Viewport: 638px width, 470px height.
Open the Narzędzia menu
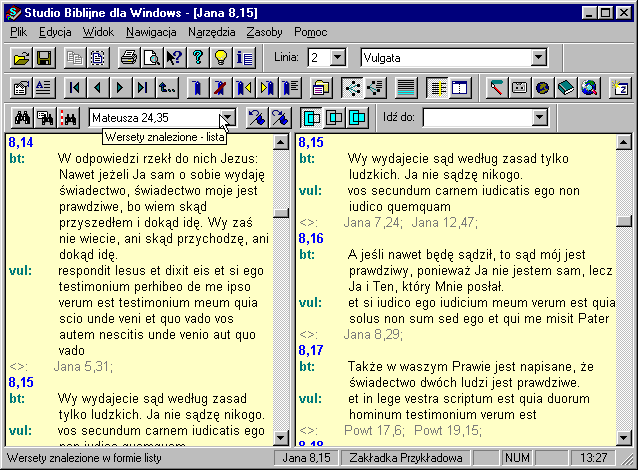[x=212, y=32]
